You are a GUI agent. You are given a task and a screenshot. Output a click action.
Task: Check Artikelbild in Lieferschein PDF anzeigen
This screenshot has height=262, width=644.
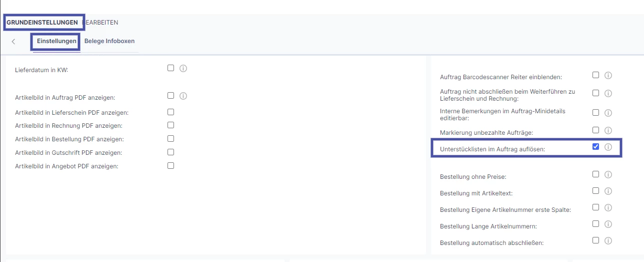(x=171, y=112)
